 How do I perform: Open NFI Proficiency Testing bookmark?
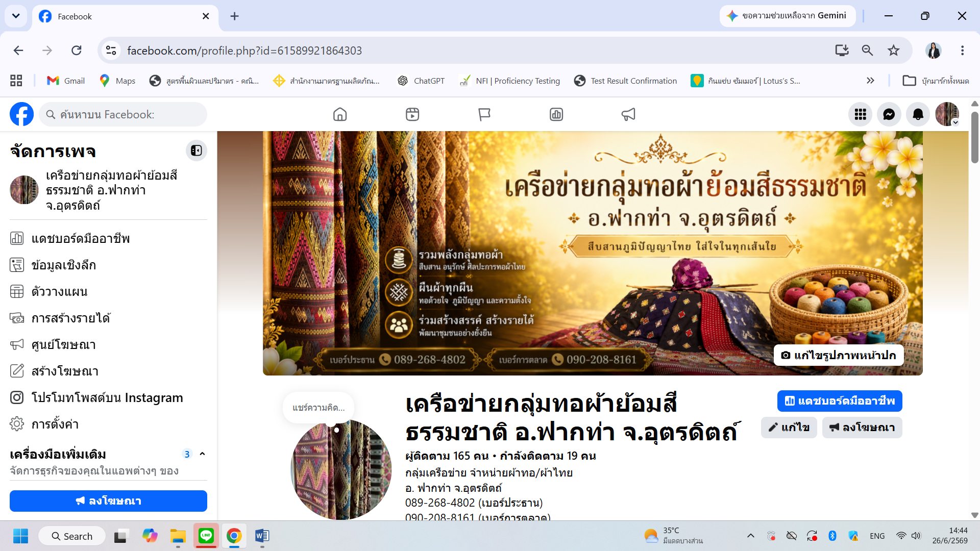[510, 81]
